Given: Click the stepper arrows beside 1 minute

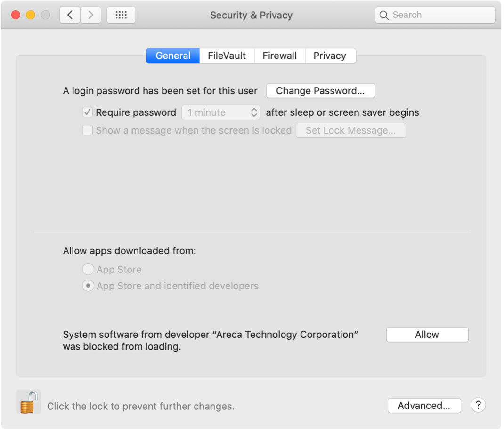Looking at the screenshot, I should 255,112.
